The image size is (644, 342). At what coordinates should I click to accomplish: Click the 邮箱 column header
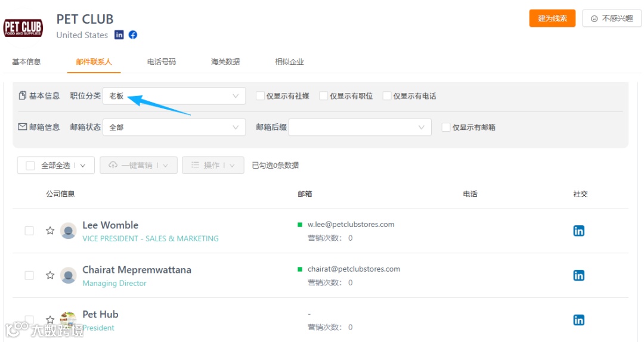[x=305, y=194]
